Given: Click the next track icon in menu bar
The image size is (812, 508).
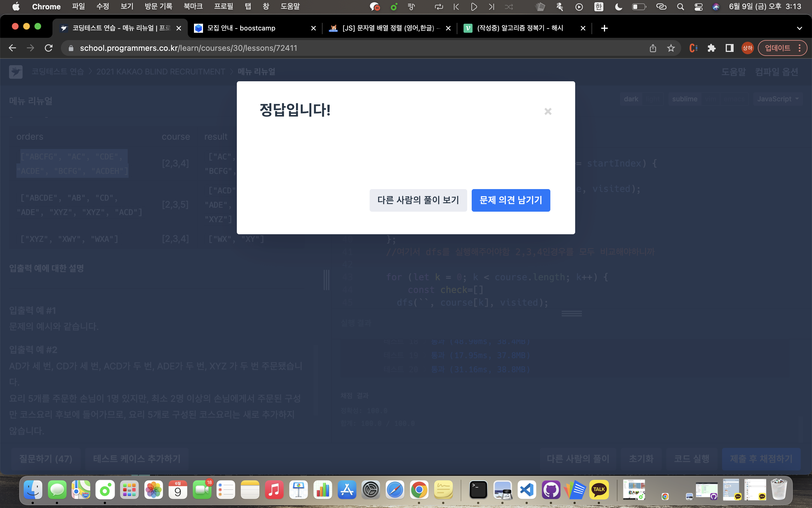Looking at the screenshot, I should point(491,7).
